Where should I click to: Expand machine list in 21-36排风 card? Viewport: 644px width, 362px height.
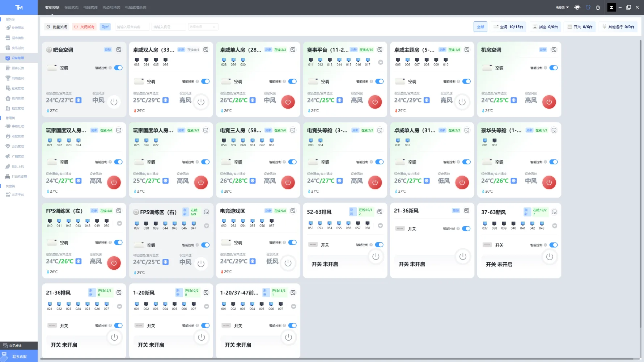click(x=119, y=306)
